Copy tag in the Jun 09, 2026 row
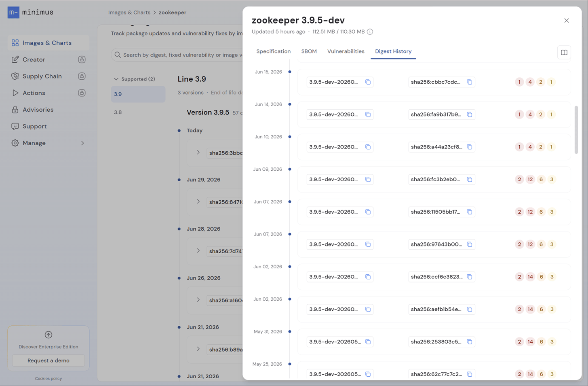The width and height of the screenshot is (588, 386). 368,179
